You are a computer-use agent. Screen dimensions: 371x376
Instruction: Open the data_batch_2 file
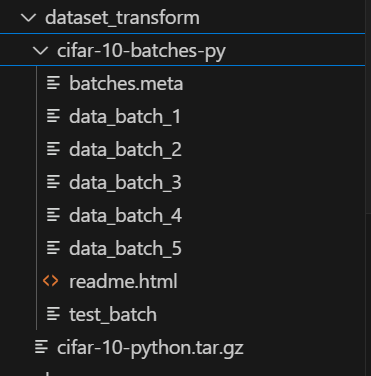pyautogui.click(x=125, y=150)
